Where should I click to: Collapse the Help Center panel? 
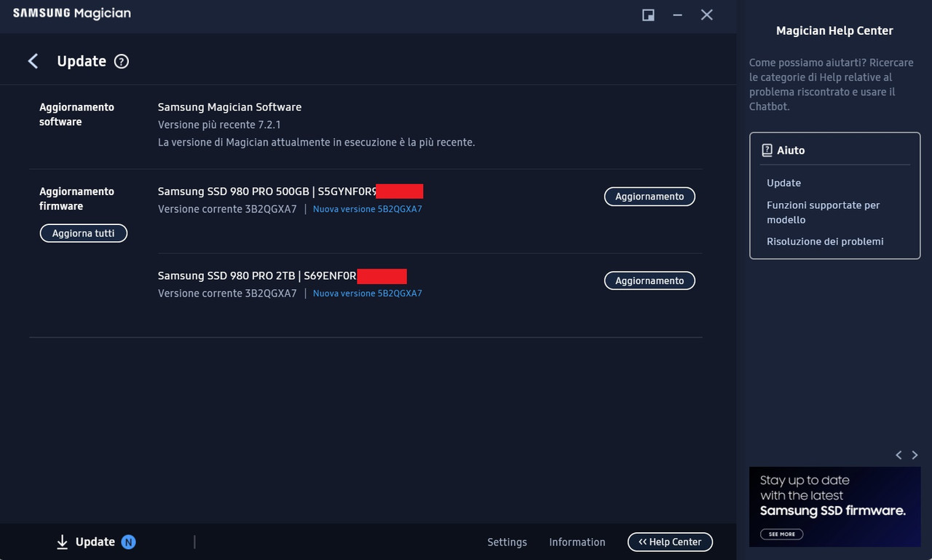[670, 542]
